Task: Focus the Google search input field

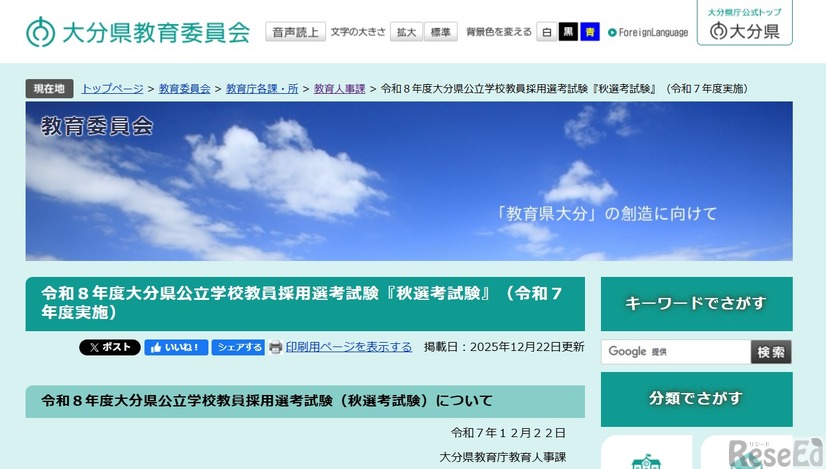Action: (676, 351)
